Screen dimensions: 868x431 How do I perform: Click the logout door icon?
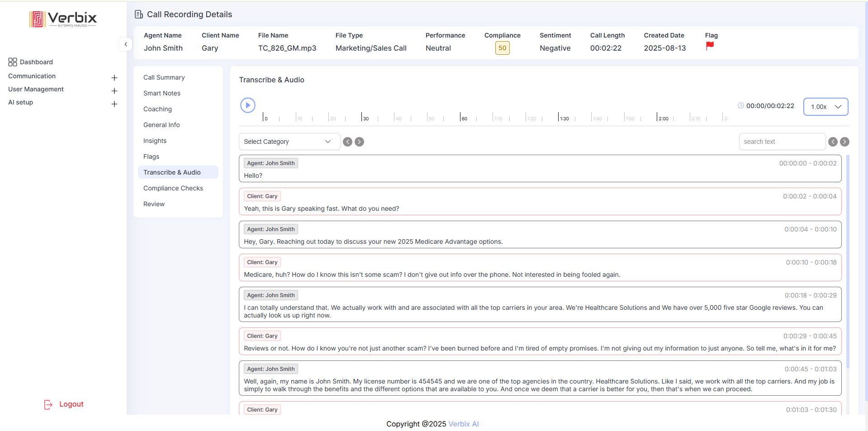(x=48, y=404)
